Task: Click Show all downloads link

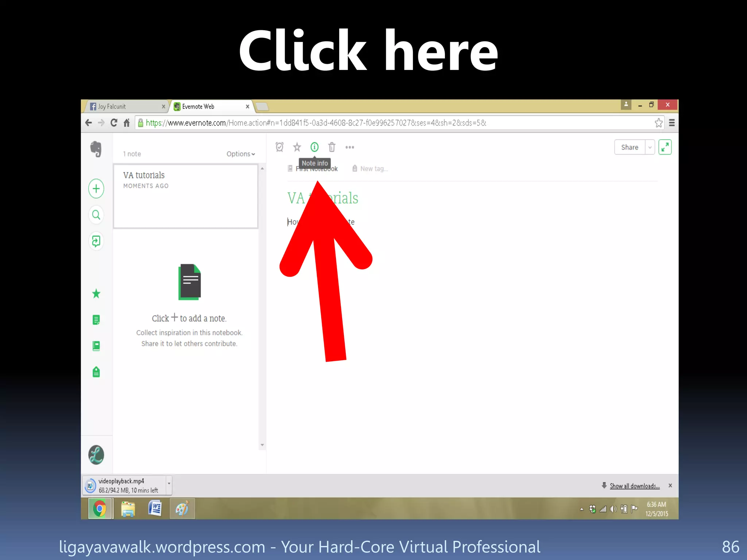Action: [x=635, y=486]
